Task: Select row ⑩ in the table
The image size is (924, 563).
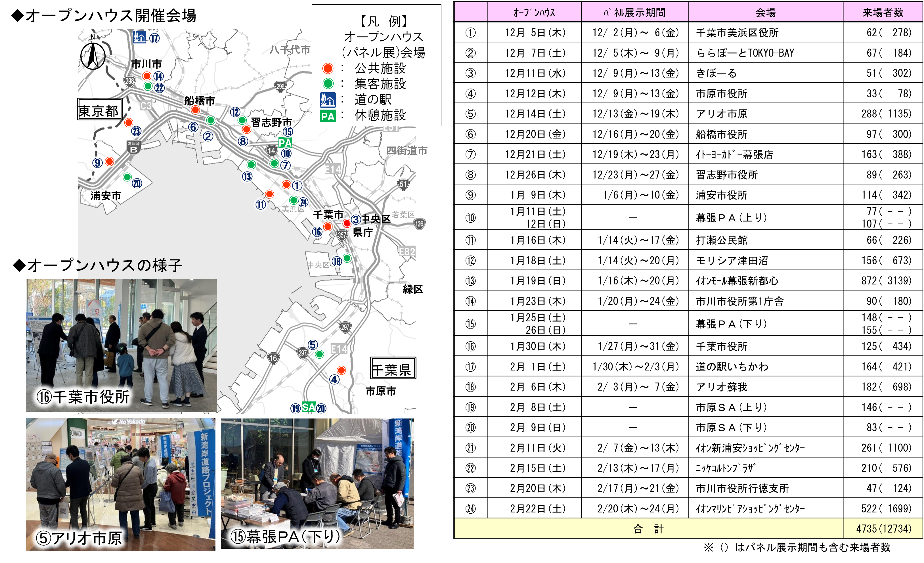Action: click(x=470, y=217)
